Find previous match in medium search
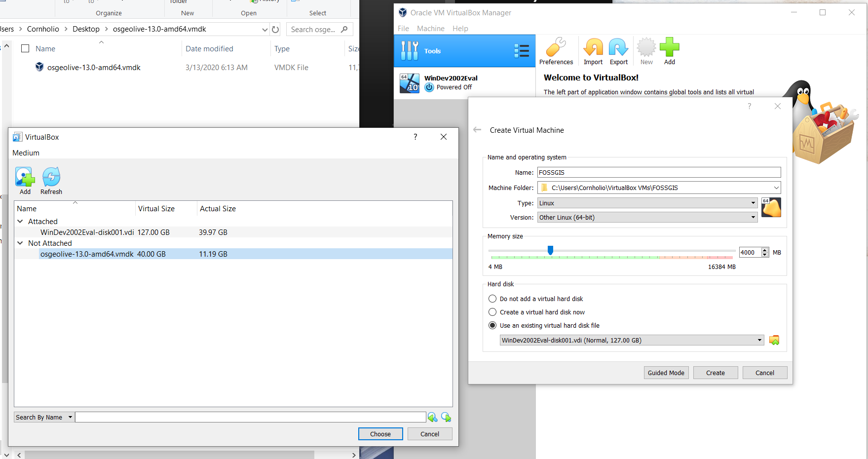The height and width of the screenshot is (459, 868). [x=433, y=417]
